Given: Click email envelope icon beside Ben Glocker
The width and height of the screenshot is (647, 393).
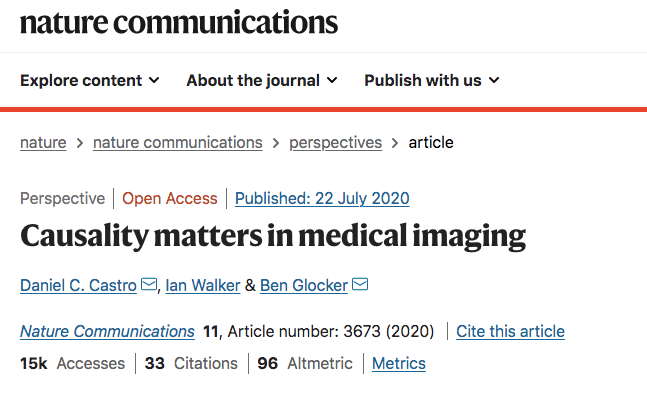Looking at the screenshot, I should point(360,284).
